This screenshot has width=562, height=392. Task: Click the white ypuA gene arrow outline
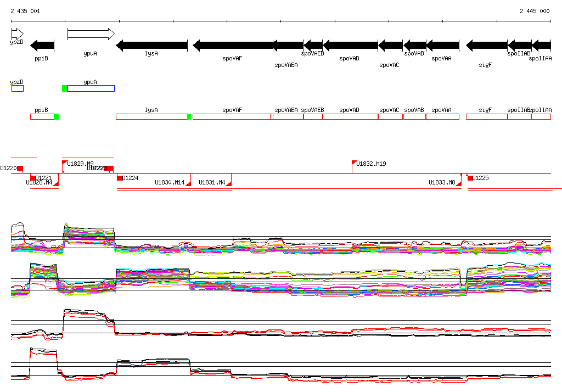(x=91, y=34)
